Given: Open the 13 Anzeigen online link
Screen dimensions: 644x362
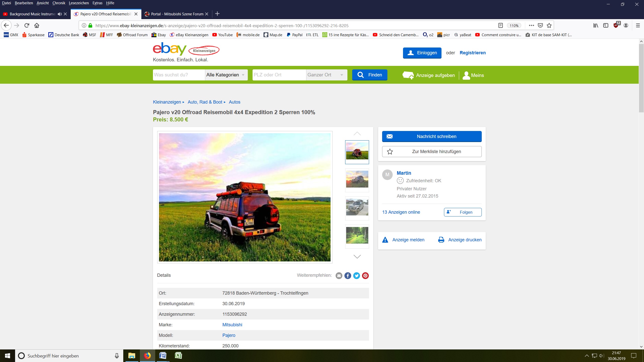Looking at the screenshot, I should click(401, 212).
